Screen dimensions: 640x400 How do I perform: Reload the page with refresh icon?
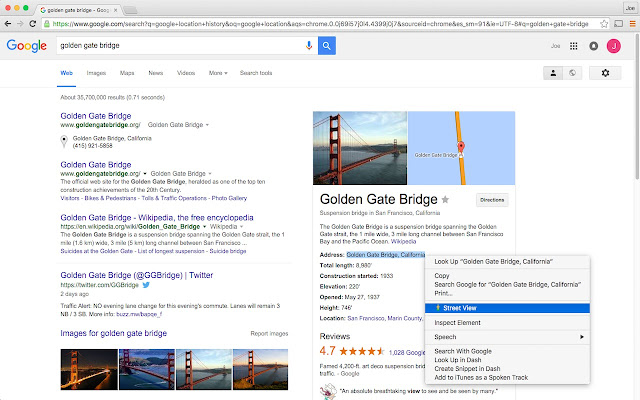(x=33, y=24)
